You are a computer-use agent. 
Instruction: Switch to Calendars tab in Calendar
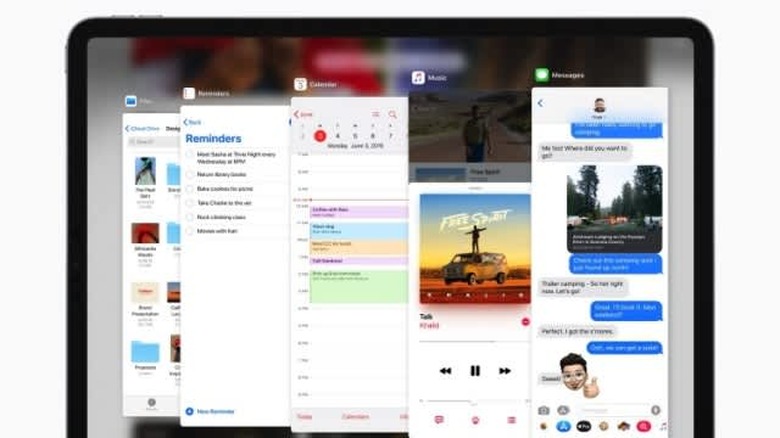355,417
